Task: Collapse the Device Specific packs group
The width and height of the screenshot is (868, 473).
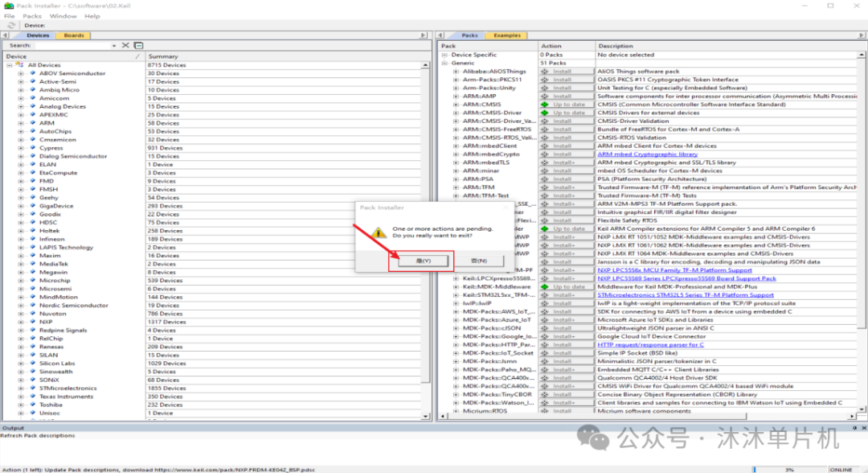Action: tap(444, 55)
